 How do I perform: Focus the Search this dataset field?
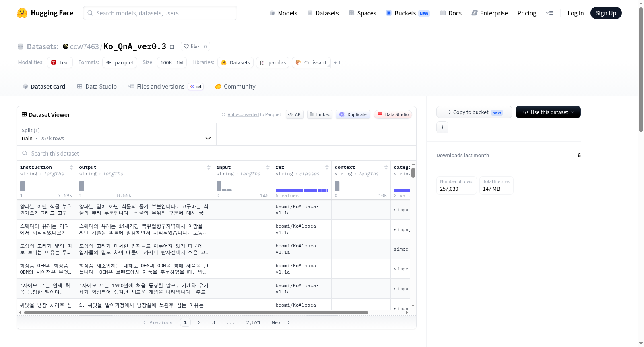217,153
